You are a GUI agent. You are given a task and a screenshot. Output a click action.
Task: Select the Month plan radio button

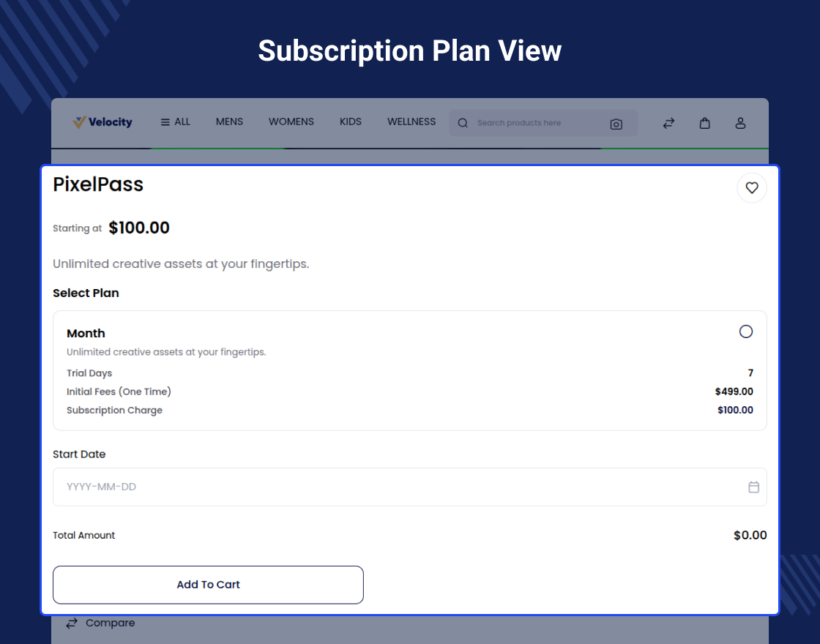(x=745, y=332)
